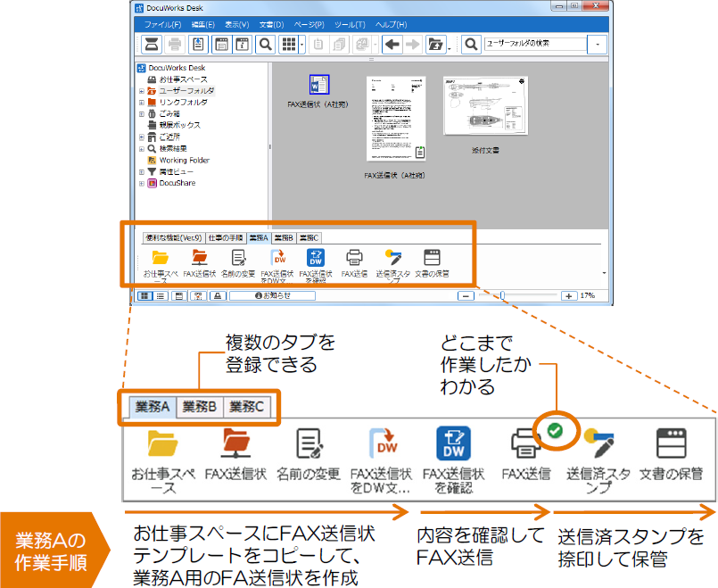Open the ファイル(F) menu

[162, 25]
